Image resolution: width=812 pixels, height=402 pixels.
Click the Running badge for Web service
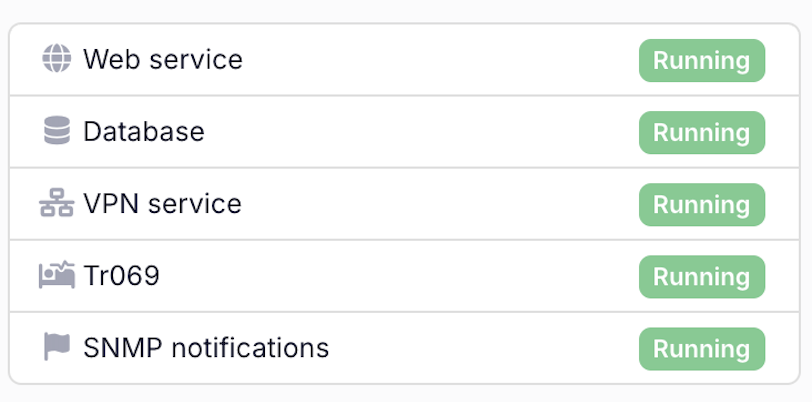click(701, 60)
